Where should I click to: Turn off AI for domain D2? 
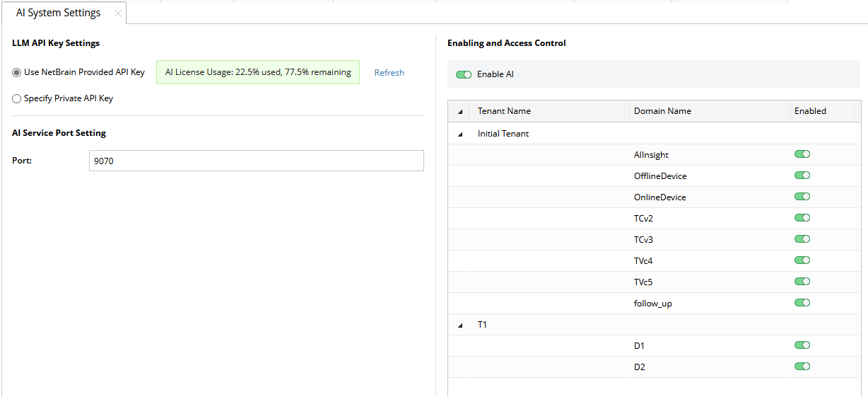pos(802,367)
